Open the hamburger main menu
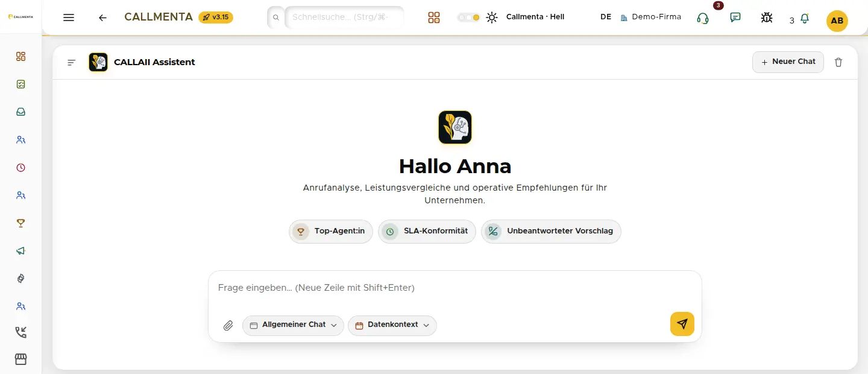Viewport: 868px width, 374px height. coord(69,17)
